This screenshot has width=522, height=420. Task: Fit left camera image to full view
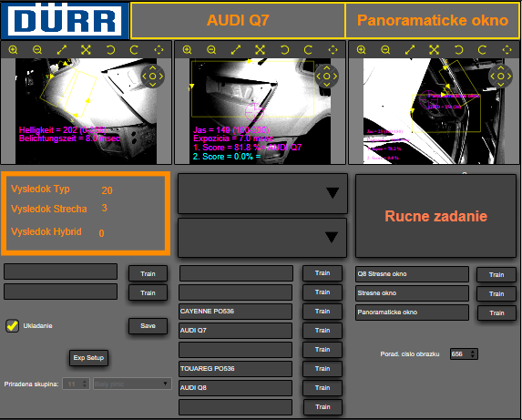86,50
